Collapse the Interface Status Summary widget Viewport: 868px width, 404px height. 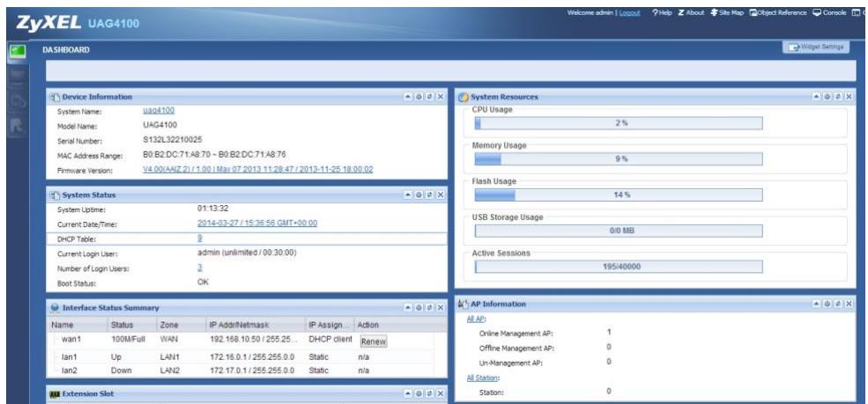(x=409, y=308)
